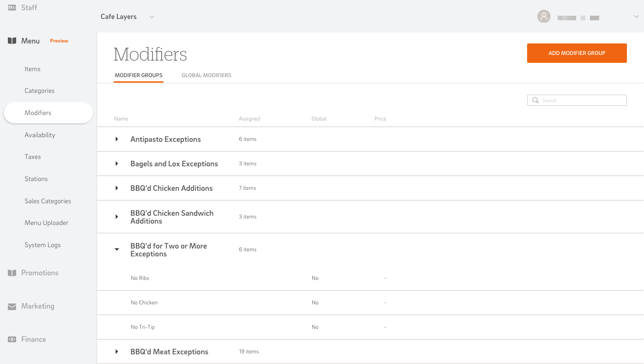This screenshot has width=644, height=364.
Task: Collapse BBQ'd for Two or More Exceptions arrow
Action: coord(117,249)
